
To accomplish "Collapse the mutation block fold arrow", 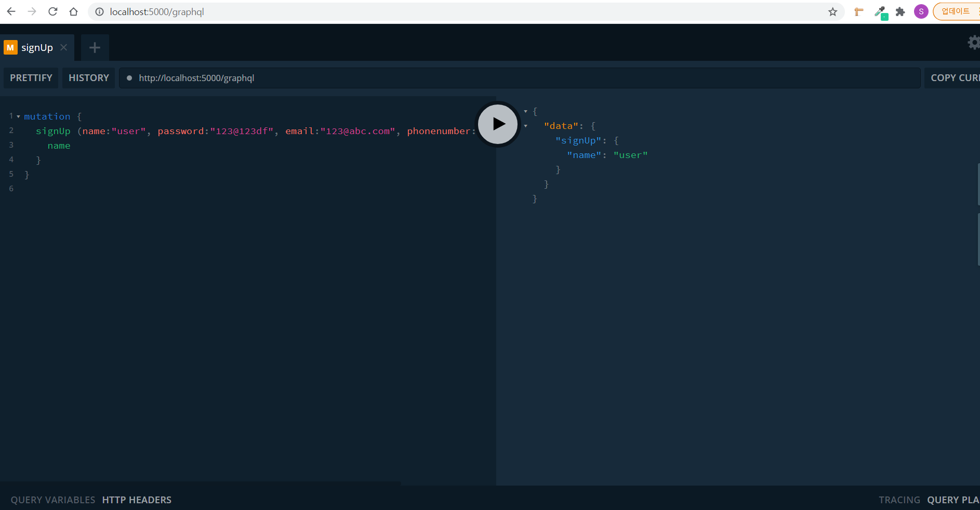I will click(19, 116).
